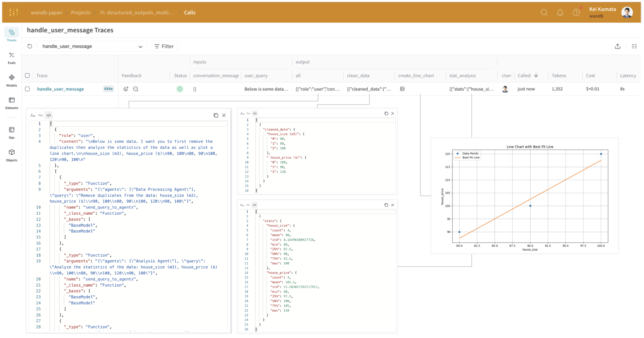Screen dimensions: 644x338
Task: Expand the handle_user_message op dropdown
Action: 140,46
